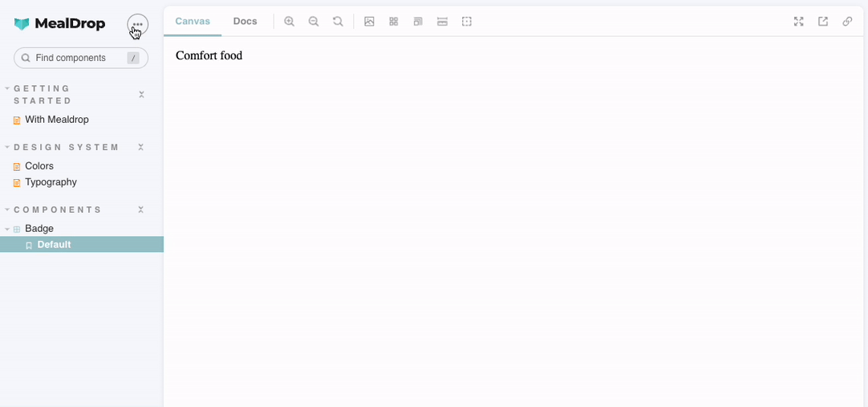Screen dimensions: 868x407
Task: Click the MealDrop logo
Action: pyautogui.click(x=59, y=24)
